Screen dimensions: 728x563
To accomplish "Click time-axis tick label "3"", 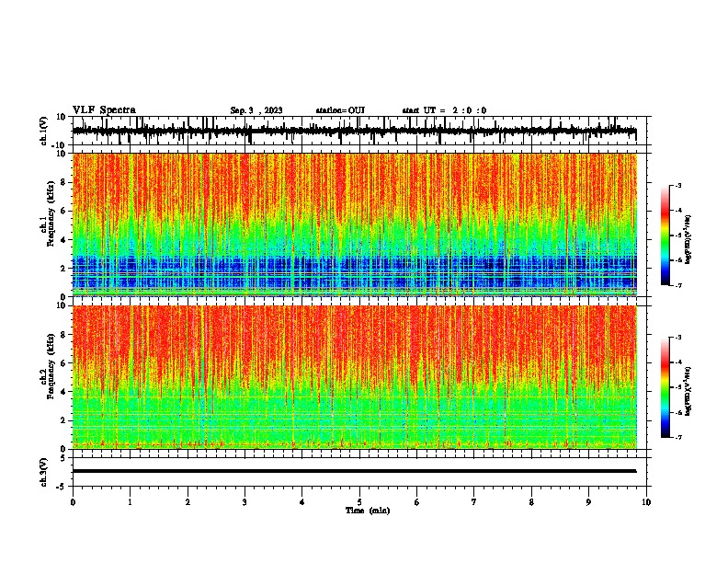I will point(245,502).
